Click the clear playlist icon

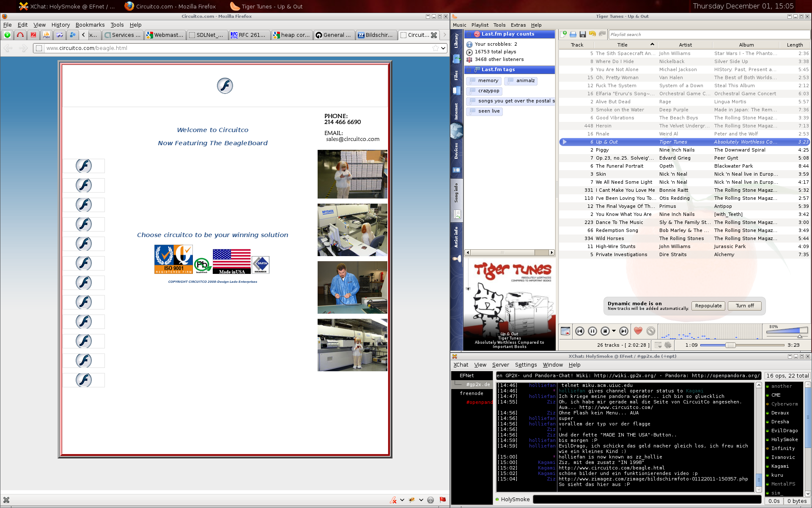565,331
